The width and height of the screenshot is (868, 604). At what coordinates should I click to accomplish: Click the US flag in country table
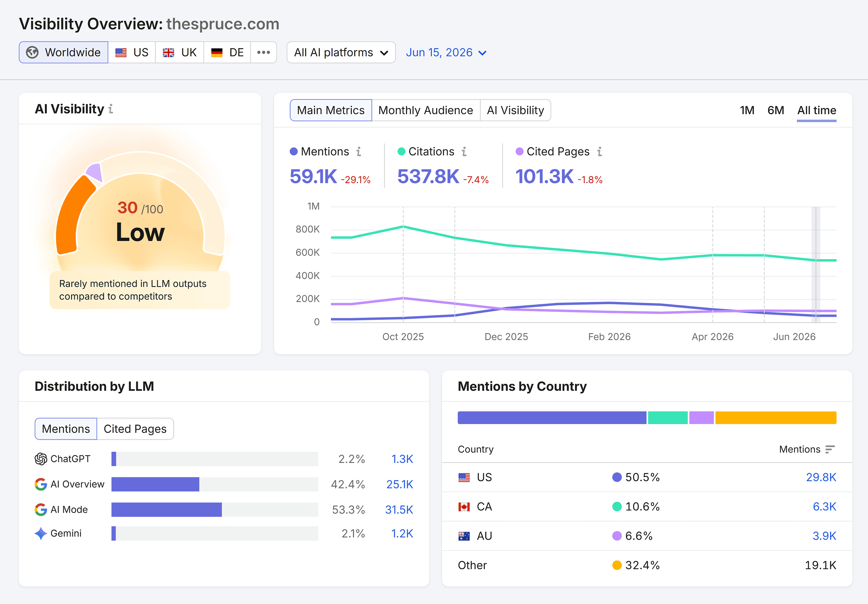(x=464, y=477)
